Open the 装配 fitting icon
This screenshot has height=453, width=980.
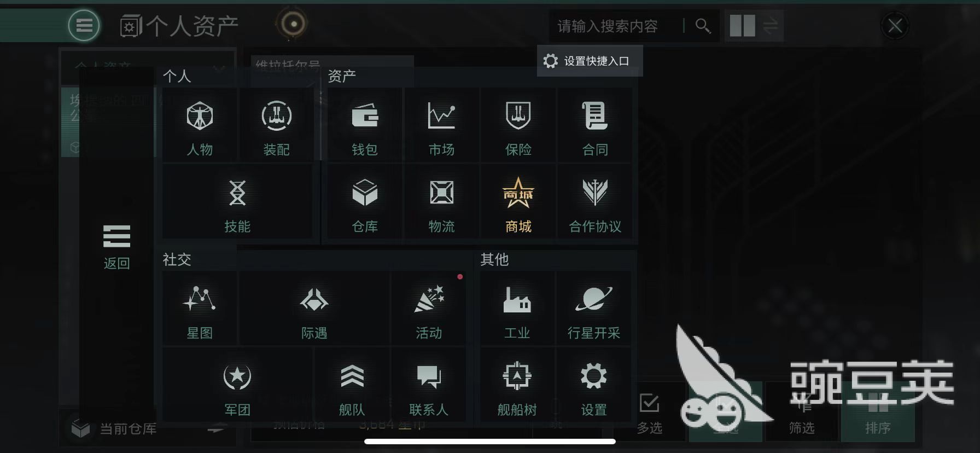click(276, 124)
